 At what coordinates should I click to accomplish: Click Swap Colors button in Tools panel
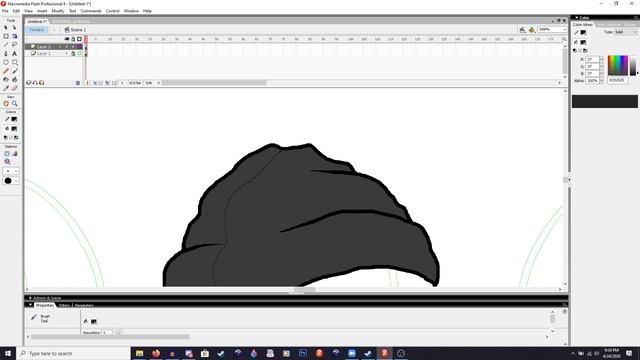(16, 138)
